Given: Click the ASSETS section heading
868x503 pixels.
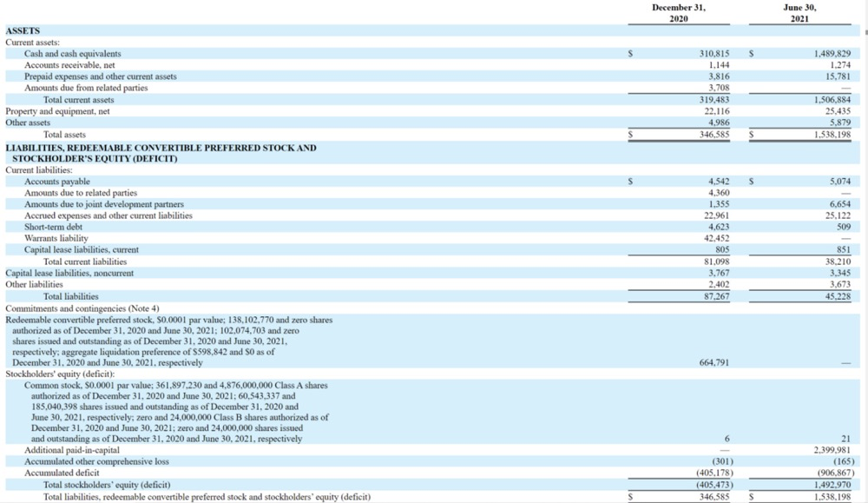Looking at the screenshot, I should (x=23, y=30).
